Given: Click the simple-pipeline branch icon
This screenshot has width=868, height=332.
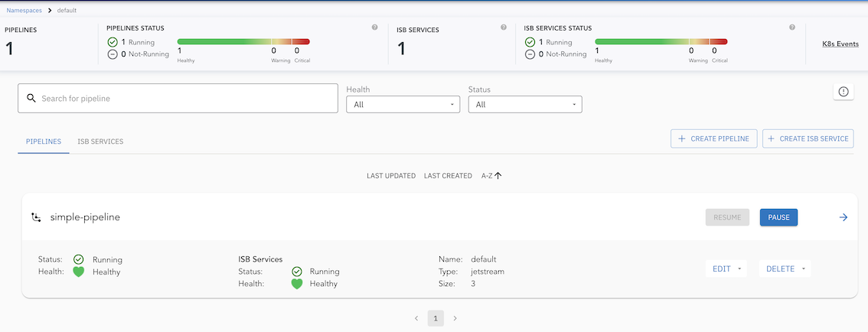Looking at the screenshot, I should 36,217.
